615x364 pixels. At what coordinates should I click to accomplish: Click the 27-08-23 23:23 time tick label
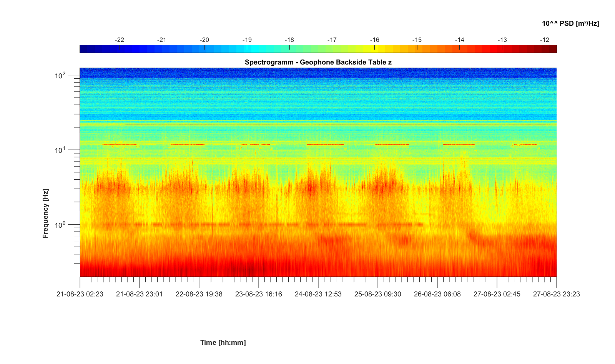[556, 294]
